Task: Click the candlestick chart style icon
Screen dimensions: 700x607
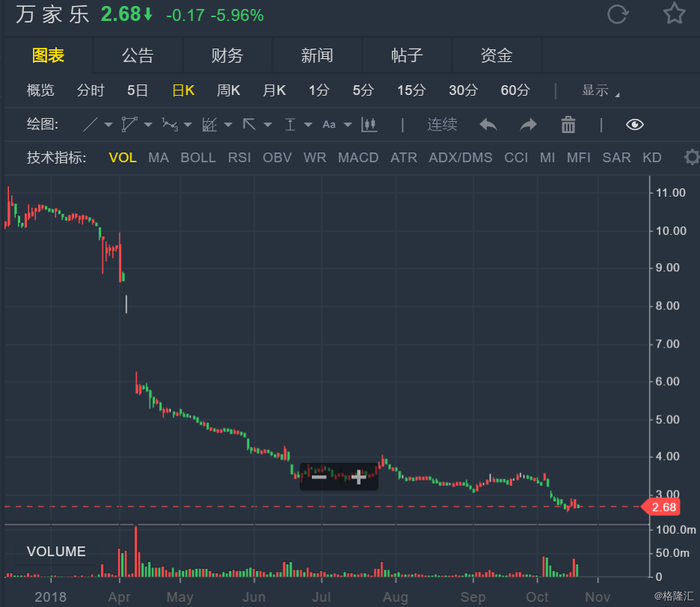Action: click(369, 125)
